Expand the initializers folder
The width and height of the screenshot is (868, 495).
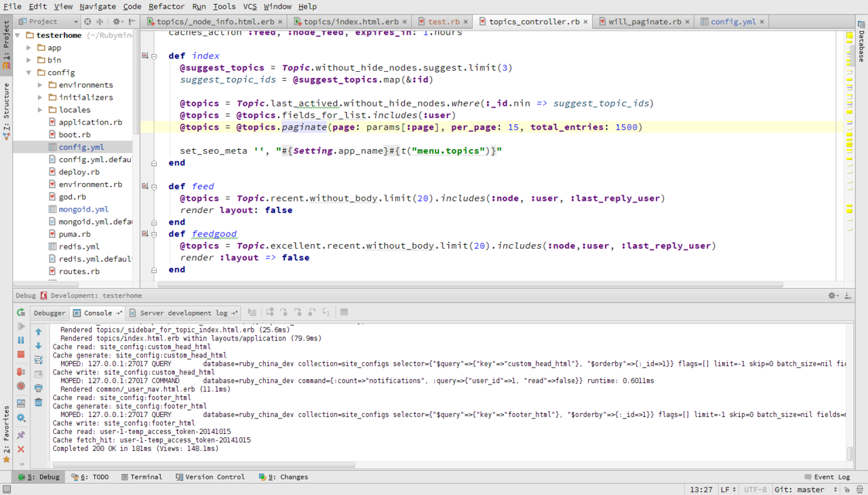(41, 98)
